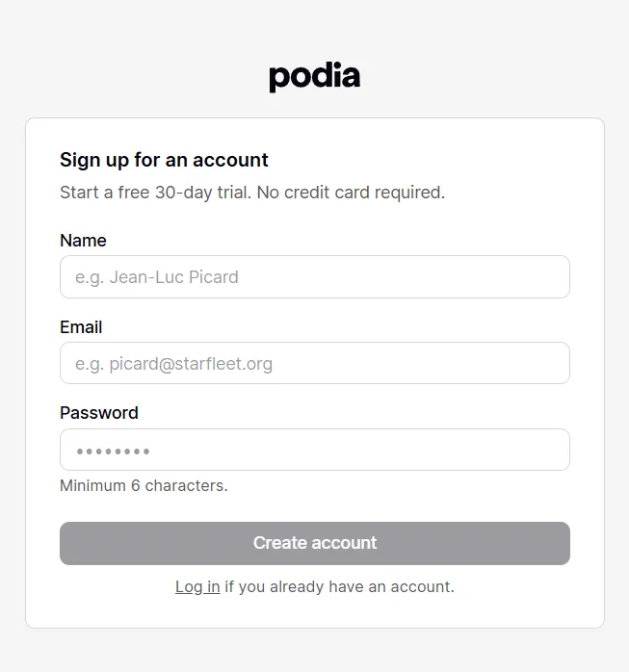Click the Email field label
The image size is (629, 672).
[81, 327]
